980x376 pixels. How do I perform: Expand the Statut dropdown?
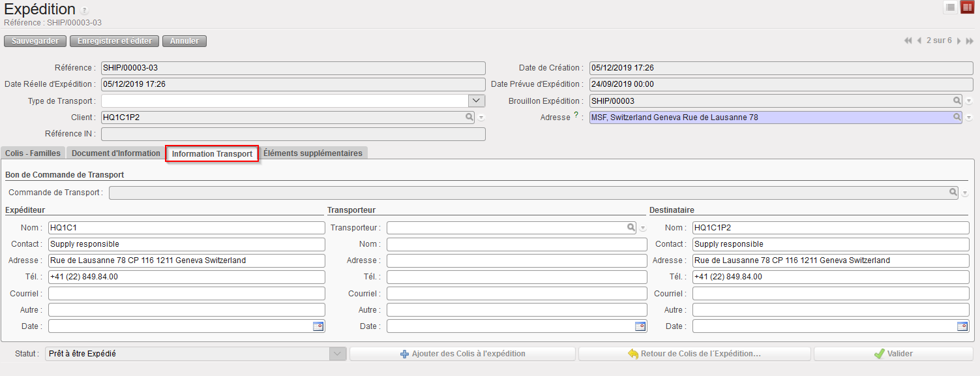click(x=338, y=354)
